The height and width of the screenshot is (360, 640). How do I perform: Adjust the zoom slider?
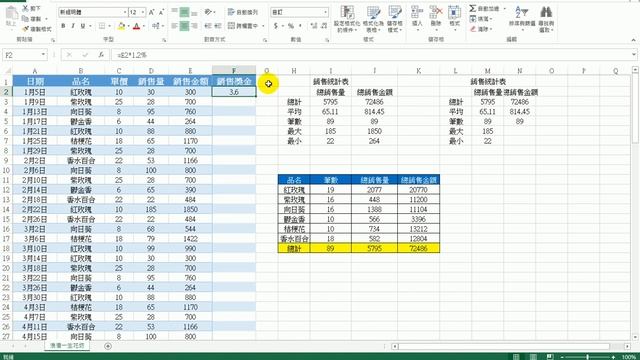point(588,357)
